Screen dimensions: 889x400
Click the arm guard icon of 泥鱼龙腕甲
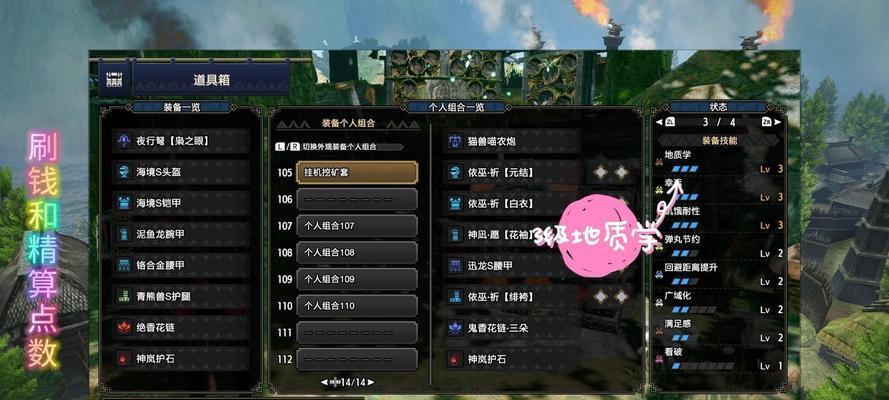click(x=124, y=234)
